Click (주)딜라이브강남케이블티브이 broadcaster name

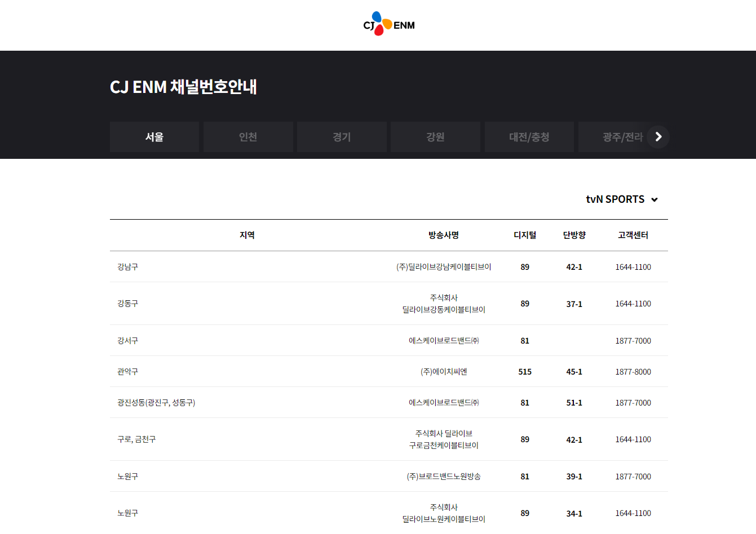[444, 267]
